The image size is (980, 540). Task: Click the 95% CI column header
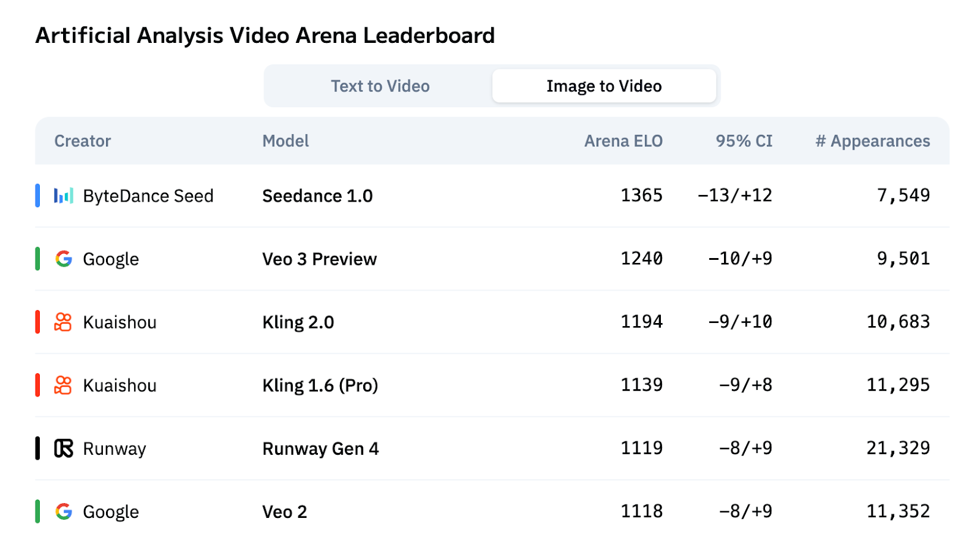[x=744, y=141]
